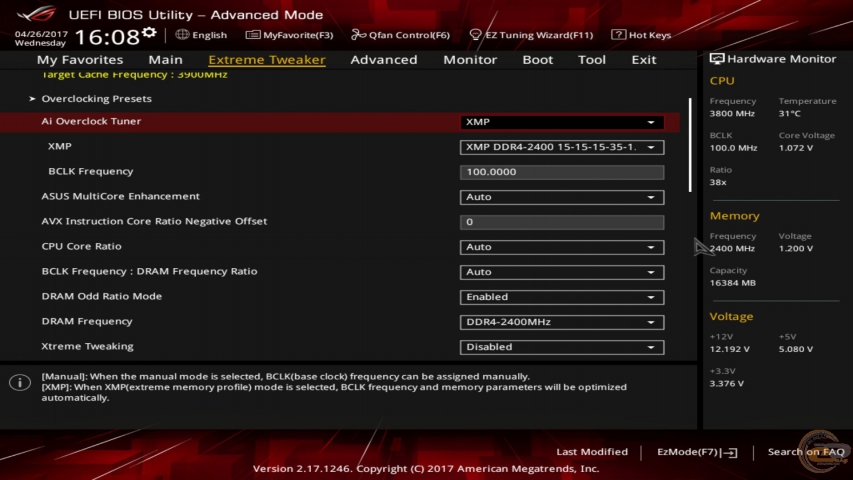Image resolution: width=853 pixels, height=480 pixels.
Task: Switch to the Boot tab
Action: pyautogui.click(x=537, y=59)
